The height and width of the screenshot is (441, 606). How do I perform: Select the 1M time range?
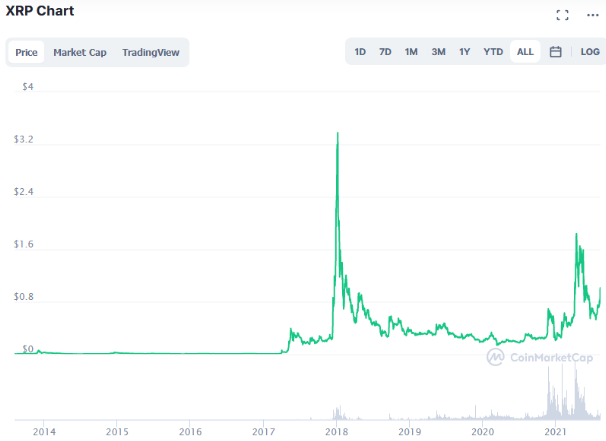click(x=411, y=52)
